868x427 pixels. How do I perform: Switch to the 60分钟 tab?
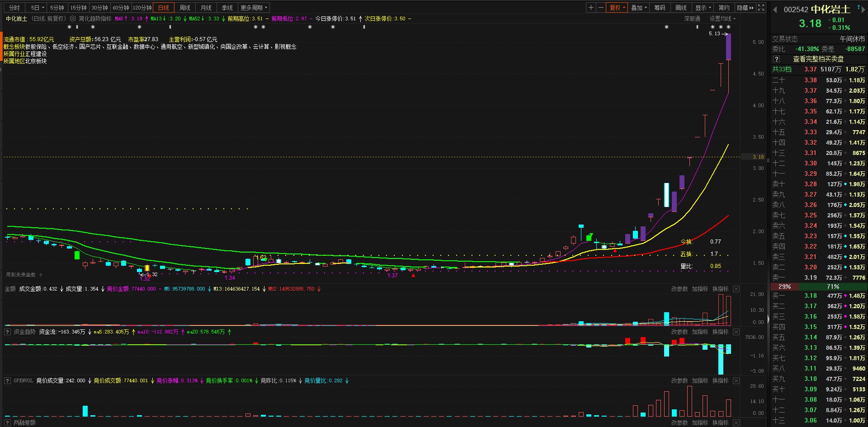point(121,8)
